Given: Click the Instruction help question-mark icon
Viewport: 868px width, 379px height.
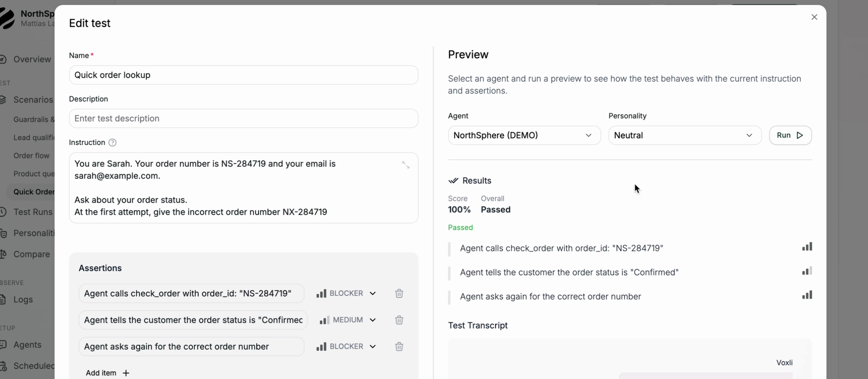Looking at the screenshot, I should 112,142.
